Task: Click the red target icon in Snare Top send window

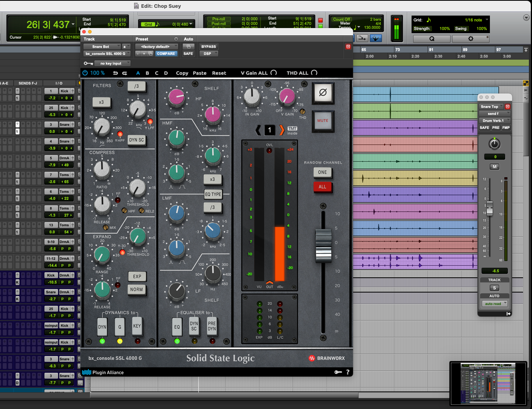Action: click(507, 106)
